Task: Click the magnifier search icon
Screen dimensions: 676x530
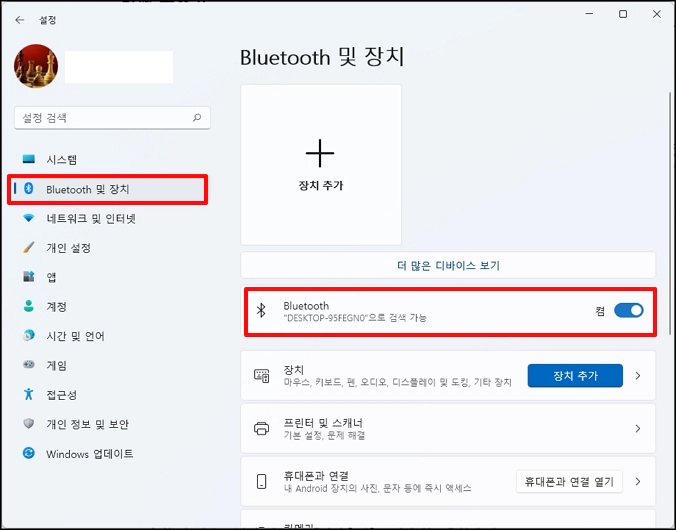Action: pyautogui.click(x=197, y=117)
